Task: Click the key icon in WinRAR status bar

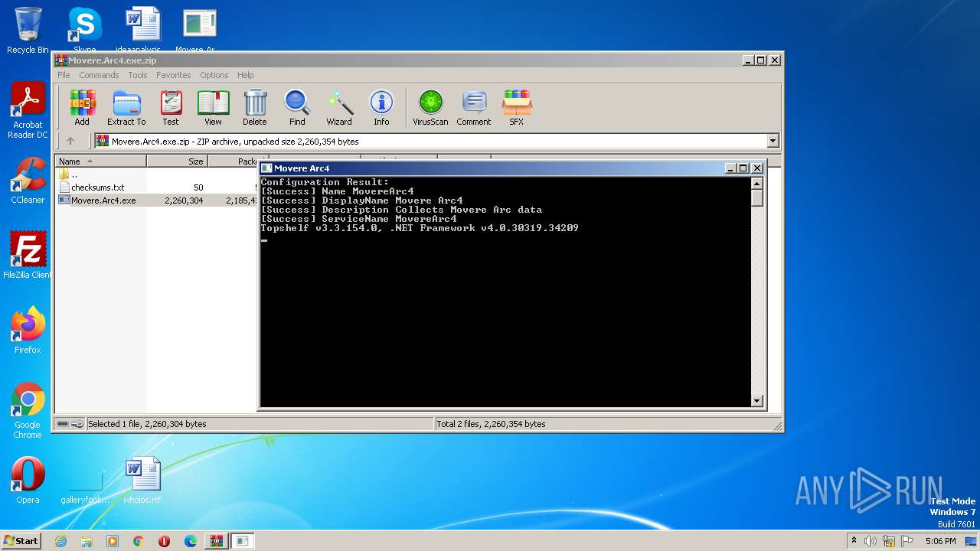Action: point(77,424)
